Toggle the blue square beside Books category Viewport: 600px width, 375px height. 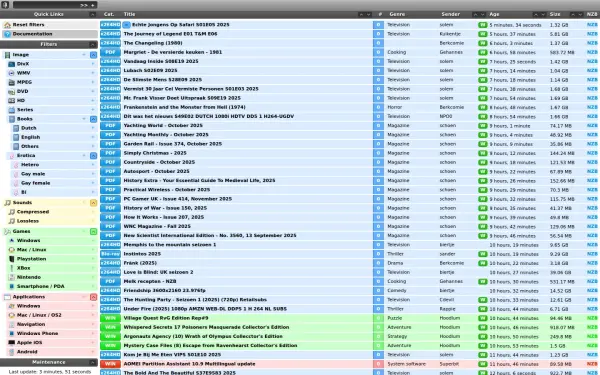93,119
